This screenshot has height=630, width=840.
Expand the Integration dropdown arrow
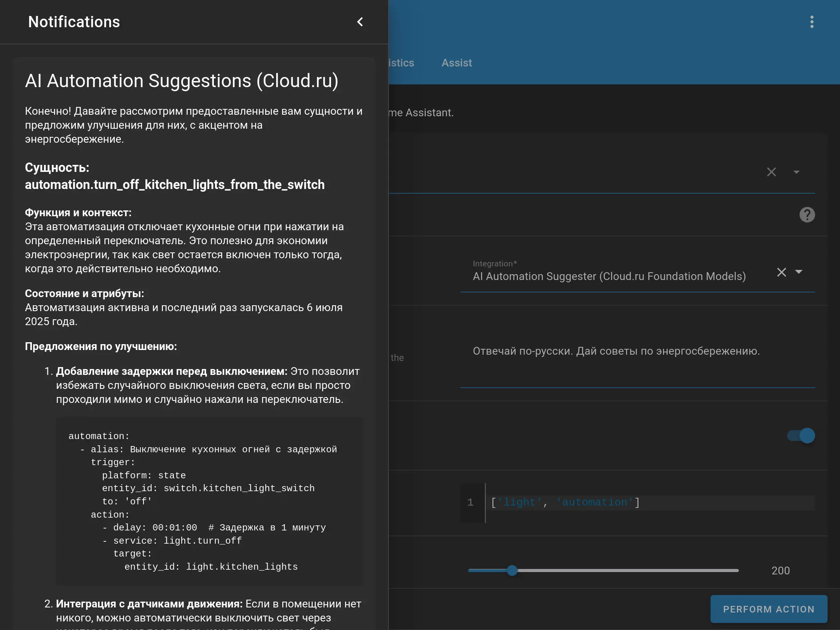pos(799,272)
